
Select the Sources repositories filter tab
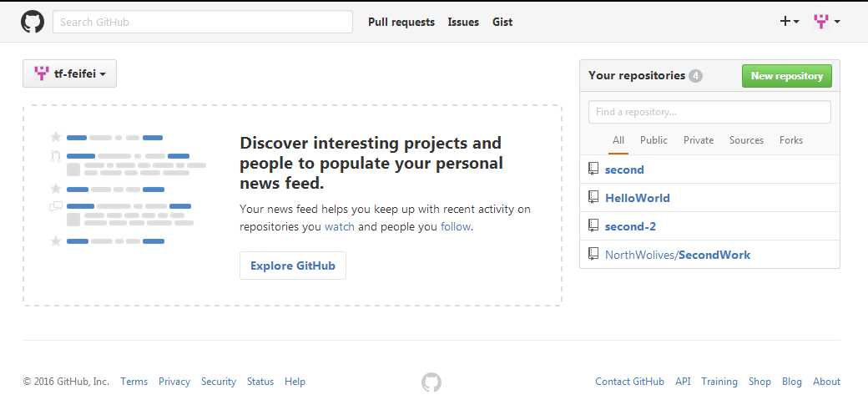746,141
